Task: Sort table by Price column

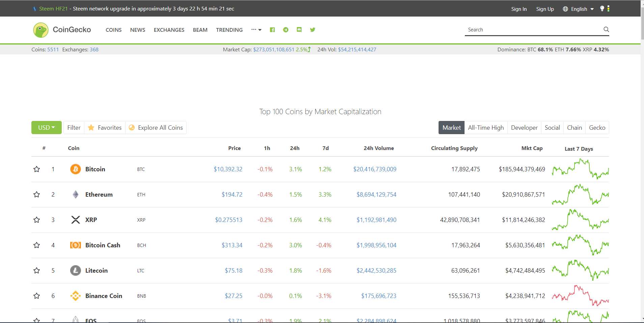Action: point(234,148)
